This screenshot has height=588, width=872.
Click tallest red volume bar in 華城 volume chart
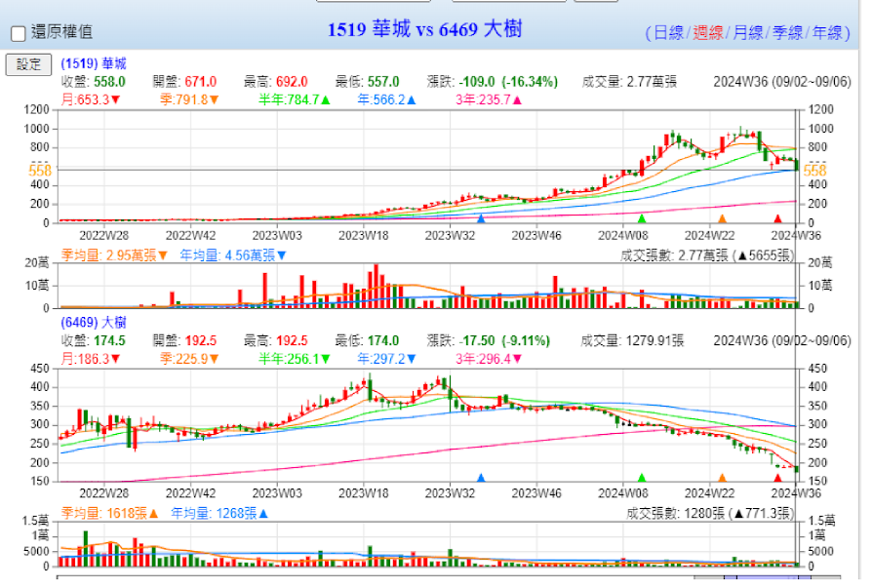tap(376, 287)
